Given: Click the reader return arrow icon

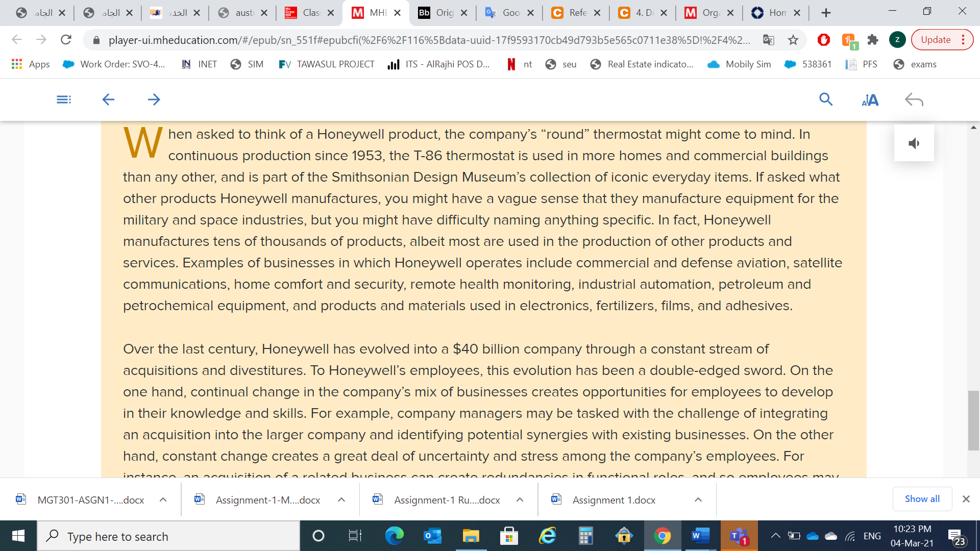Looking at the screenshot, I should (914, 99).
